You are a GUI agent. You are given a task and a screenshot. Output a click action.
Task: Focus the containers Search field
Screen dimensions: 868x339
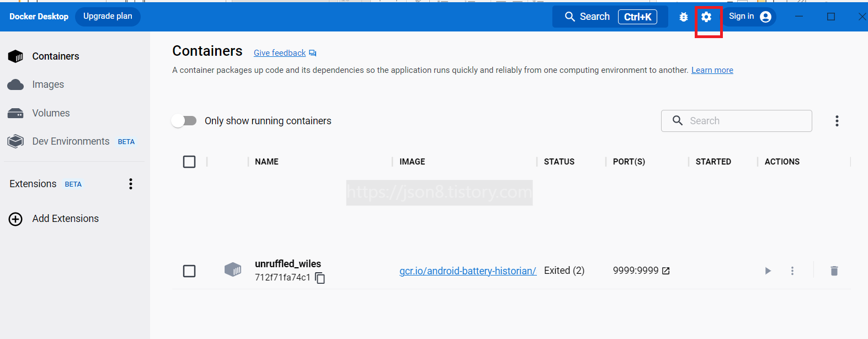737,121
